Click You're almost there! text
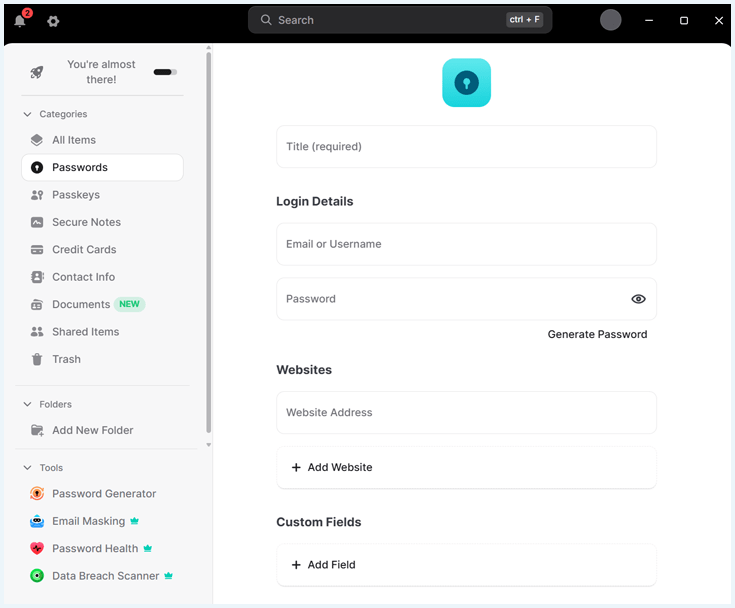735x608 pixels. point(101,72)
